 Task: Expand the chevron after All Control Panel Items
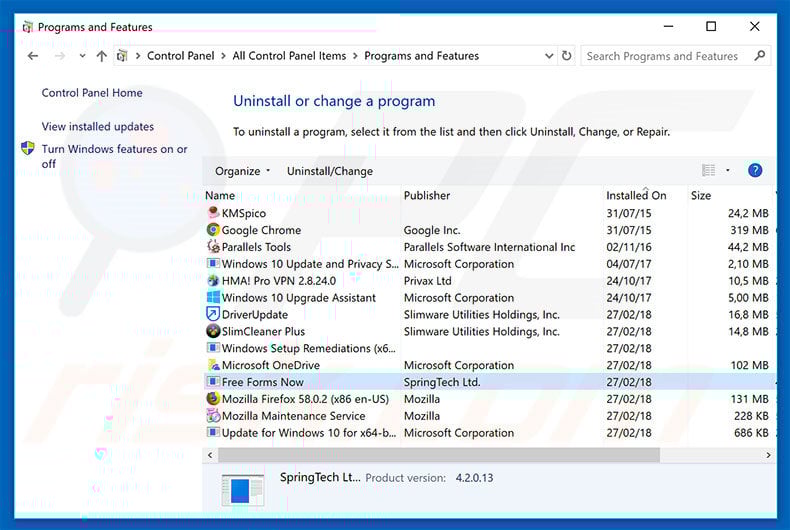point(355,56)
